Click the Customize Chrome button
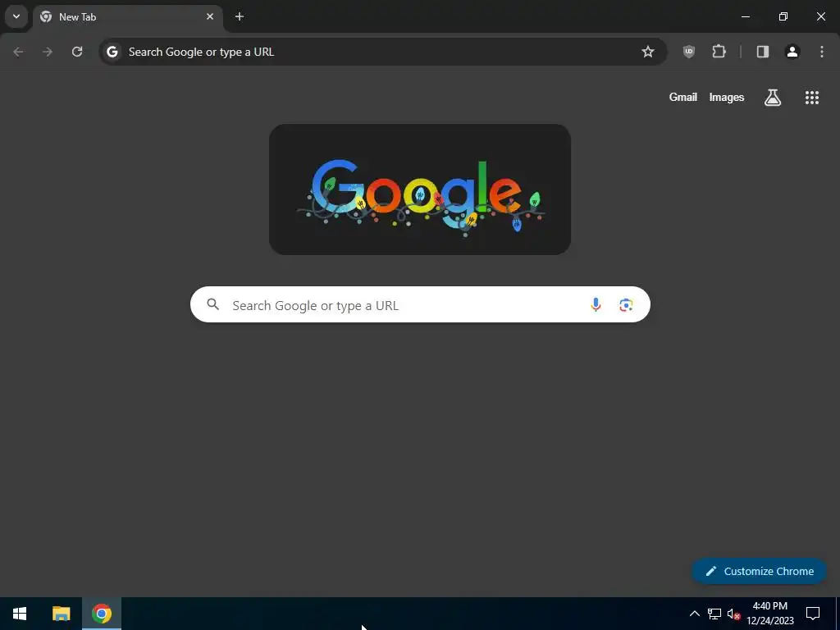Image resolution: width=840 pixels, height=630 pixels. click(759, 571)
